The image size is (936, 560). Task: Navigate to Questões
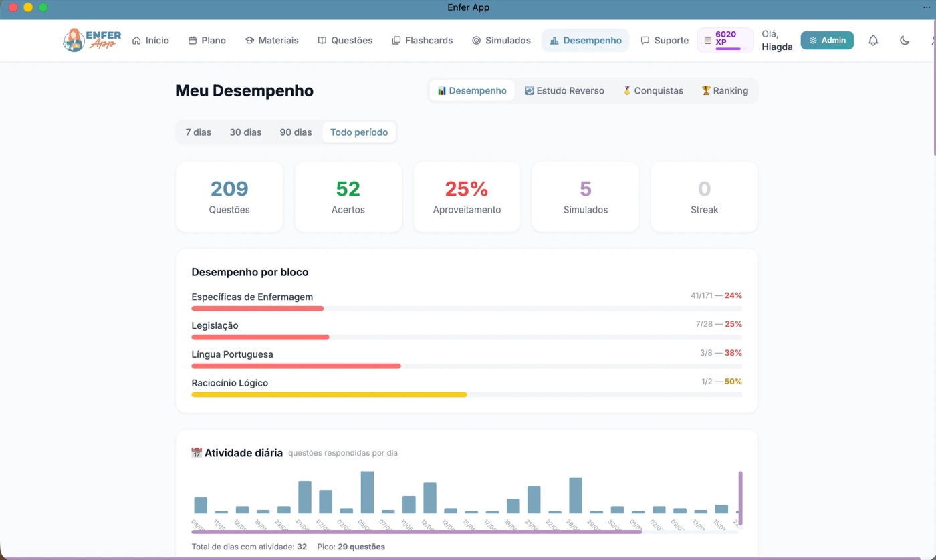point(345,40)
